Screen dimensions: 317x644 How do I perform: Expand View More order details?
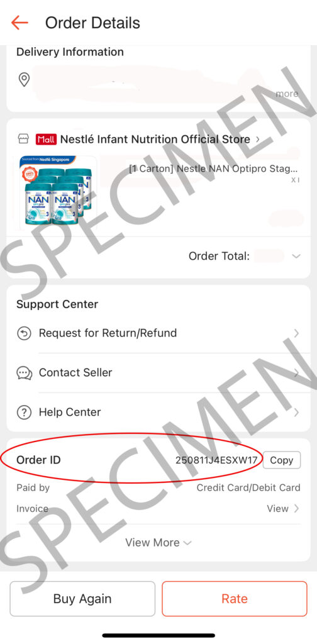click(x=158, y=543)
